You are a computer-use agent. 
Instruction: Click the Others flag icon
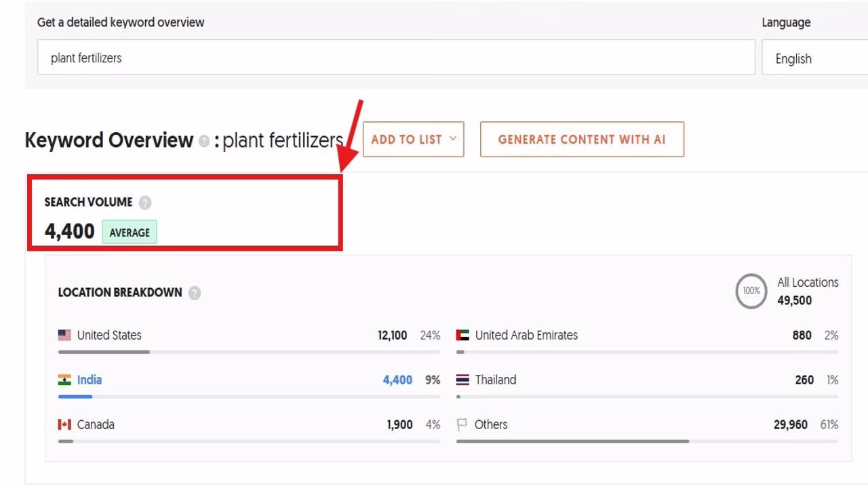tap(464, 424)
